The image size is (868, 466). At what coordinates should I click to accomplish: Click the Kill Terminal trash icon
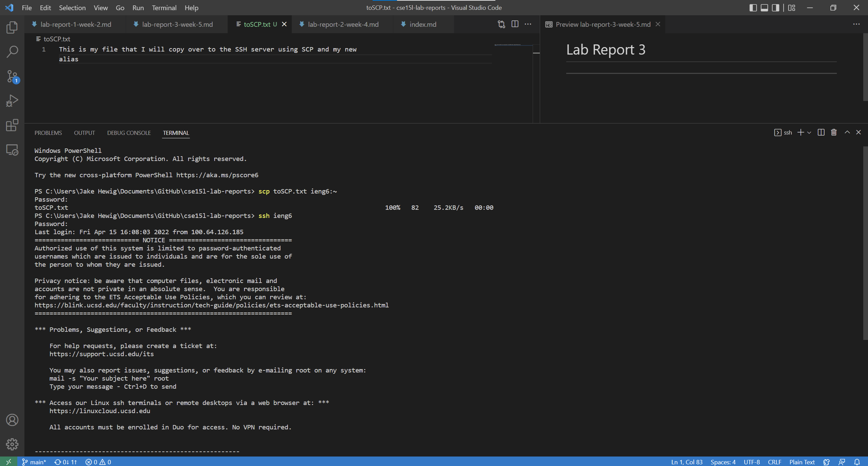point(834,133)
